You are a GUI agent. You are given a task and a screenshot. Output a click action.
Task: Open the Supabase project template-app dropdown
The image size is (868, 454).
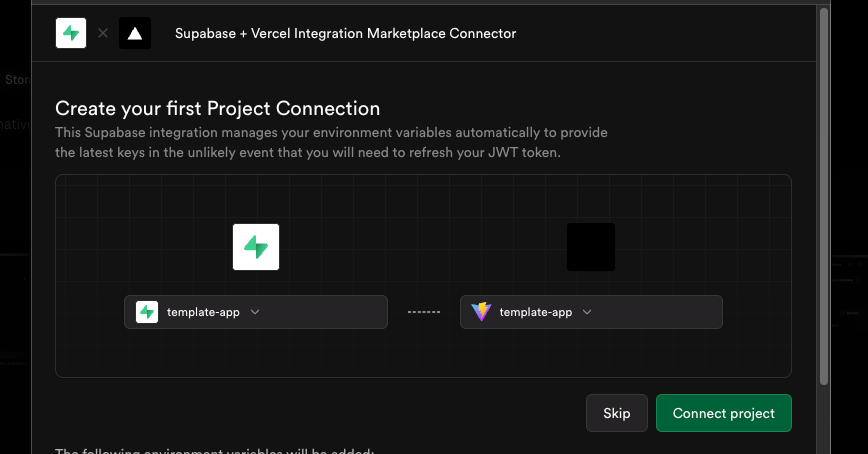coord(256,312)
